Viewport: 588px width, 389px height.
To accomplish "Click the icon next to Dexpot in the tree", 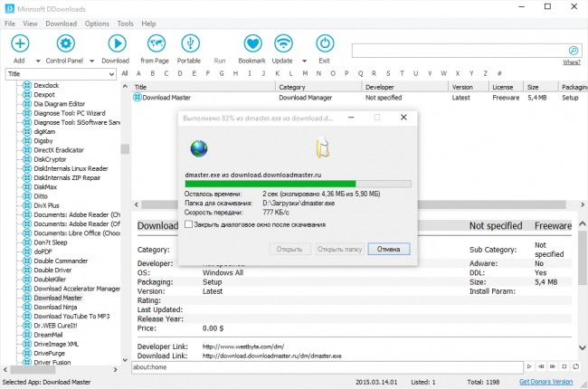I will tap(27, 94).
